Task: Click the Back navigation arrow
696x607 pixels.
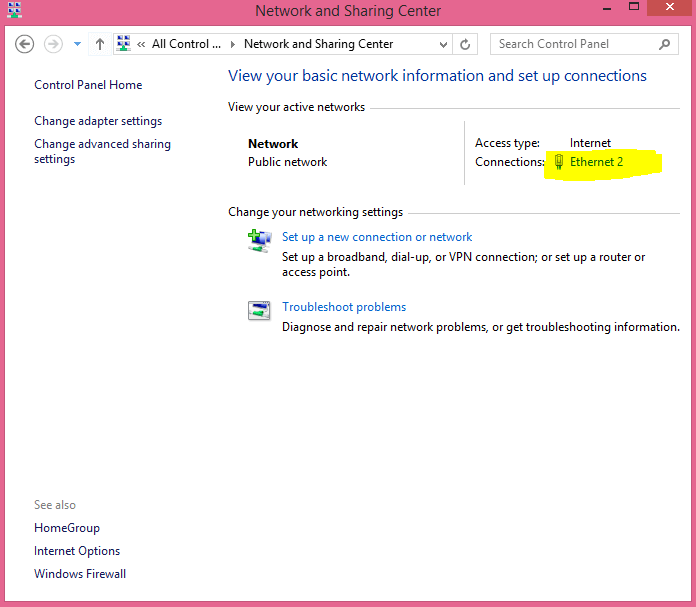Action: tap(24, 44)
